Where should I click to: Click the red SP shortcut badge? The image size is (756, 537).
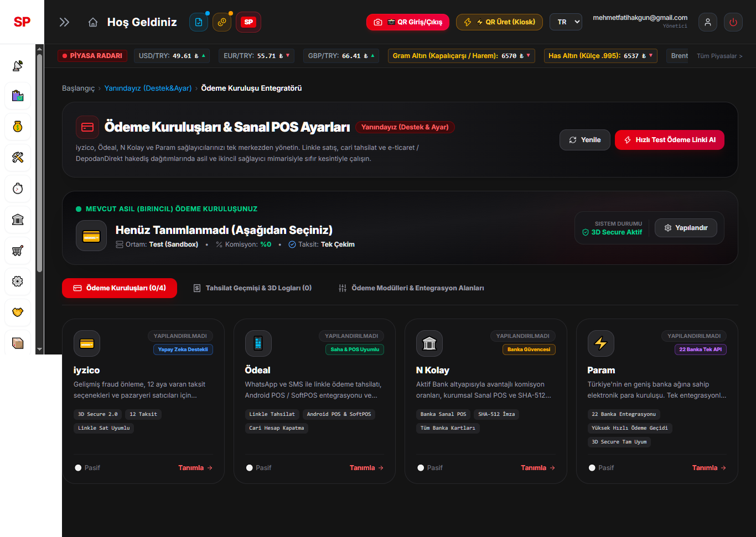[248, 22]
